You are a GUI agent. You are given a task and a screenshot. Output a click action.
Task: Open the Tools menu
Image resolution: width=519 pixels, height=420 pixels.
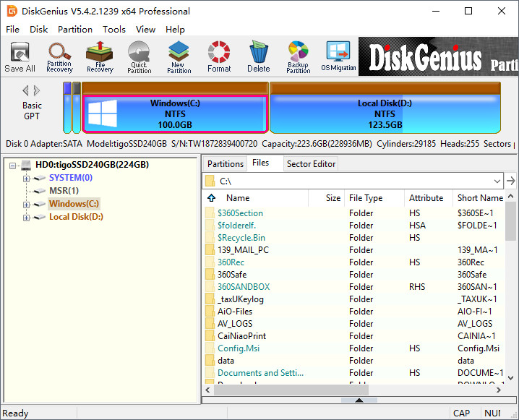coord(113,30)
